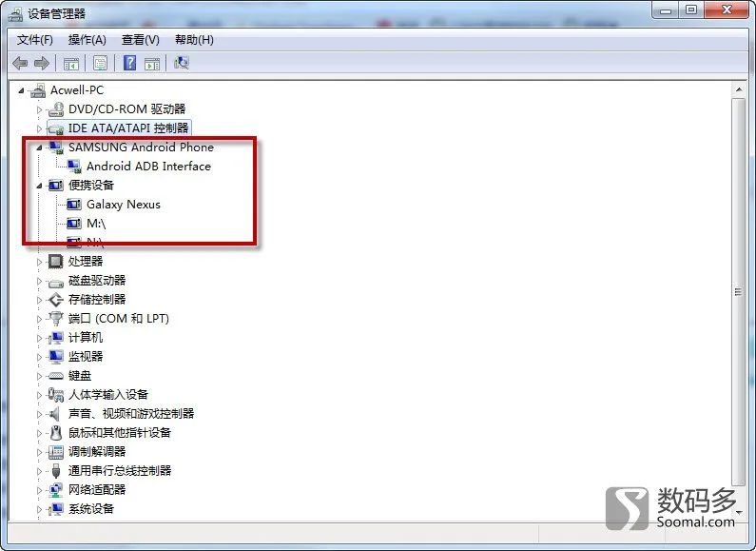Click the DVD/CD-ROM drive icon
The width and height of the screenshot is (756, 551).
[x=56, y=109]
